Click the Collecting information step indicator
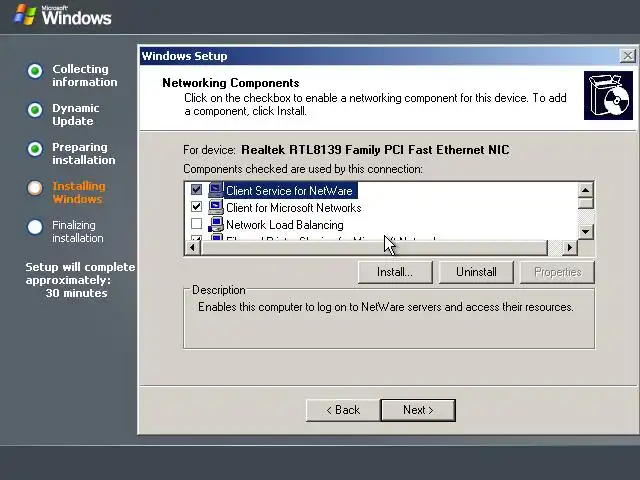The width and height of the screenshot is (640, 480). point(35,71)
